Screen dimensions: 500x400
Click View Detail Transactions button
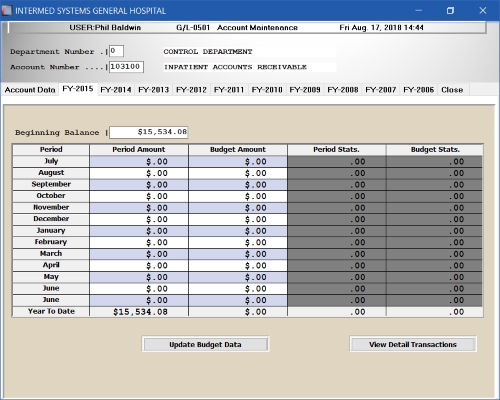pos(413,344)
